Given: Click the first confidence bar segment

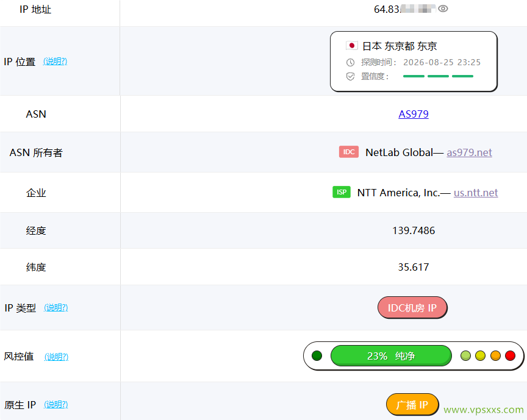Looking at the screenshot, I should (x=414, y=76).
